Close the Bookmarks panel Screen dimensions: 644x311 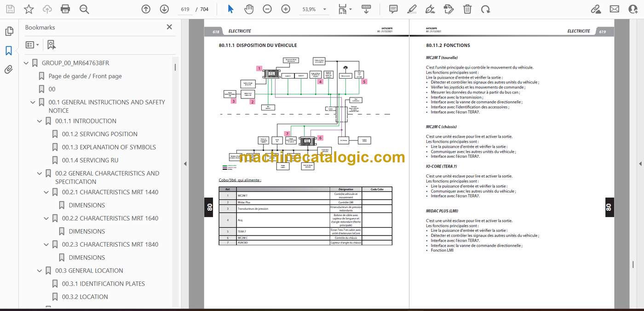tap(169, 27)
